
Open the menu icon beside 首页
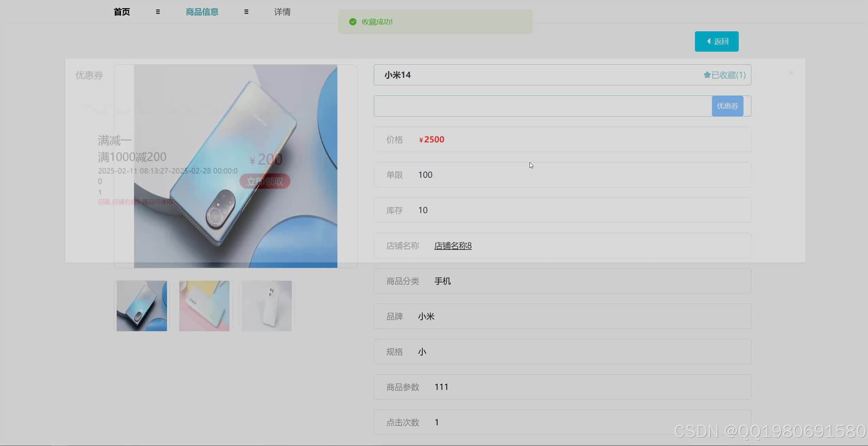[158, 12]
